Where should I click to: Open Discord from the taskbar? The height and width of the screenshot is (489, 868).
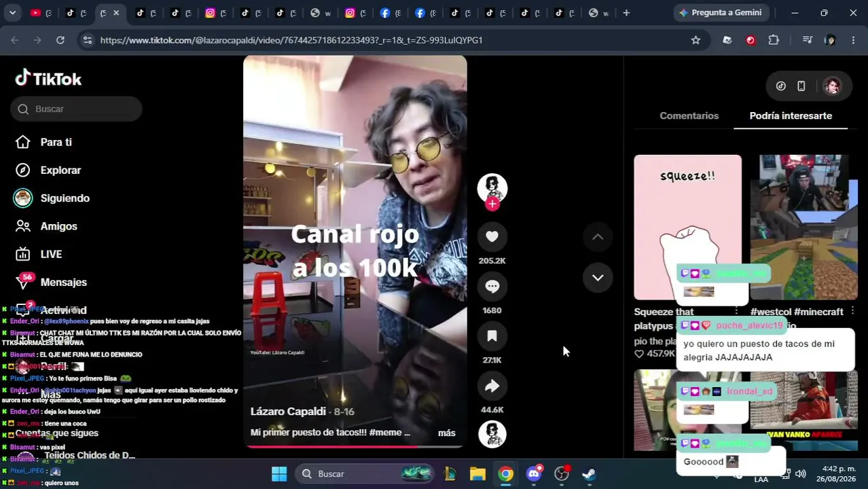pyautogui.click(x=534, y=473)
